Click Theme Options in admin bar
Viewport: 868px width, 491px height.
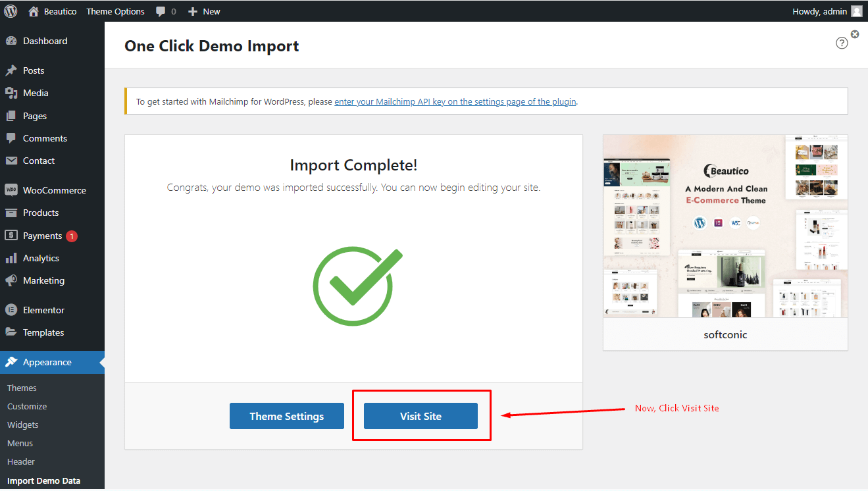click(115, 11)
